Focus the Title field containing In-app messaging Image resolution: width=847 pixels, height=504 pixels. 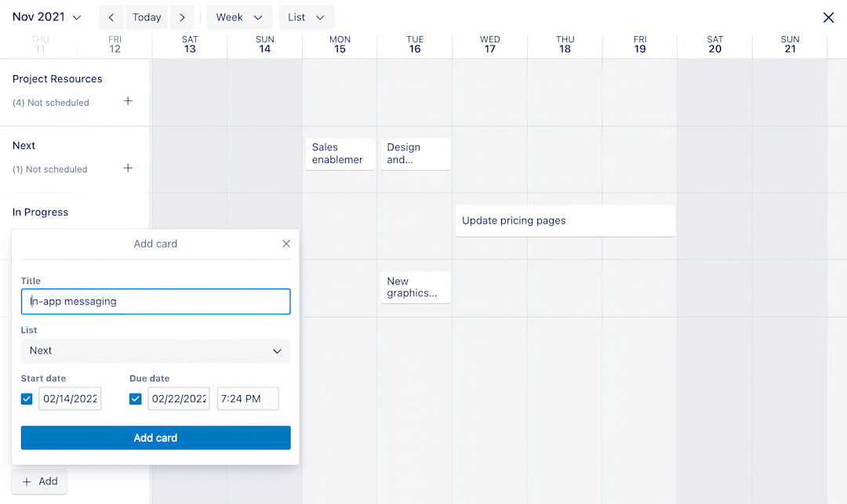point(155,301)
